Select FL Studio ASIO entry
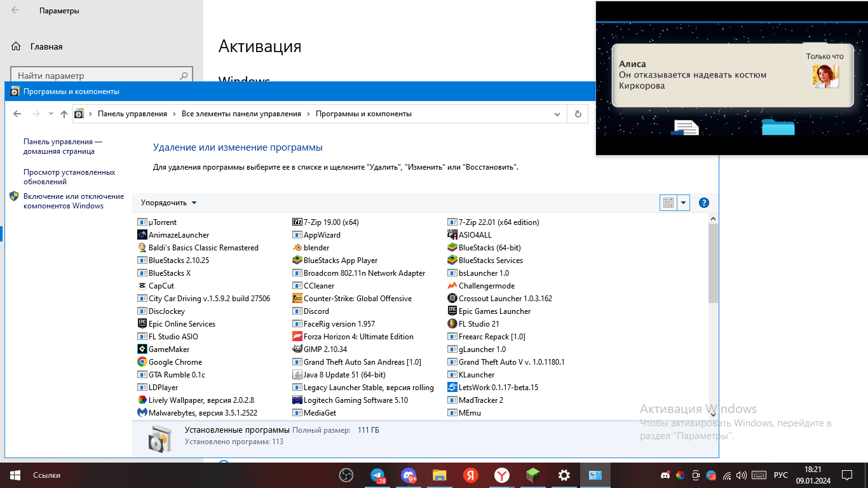This screenshot has height=488, width=868. (x=168, y=337)
